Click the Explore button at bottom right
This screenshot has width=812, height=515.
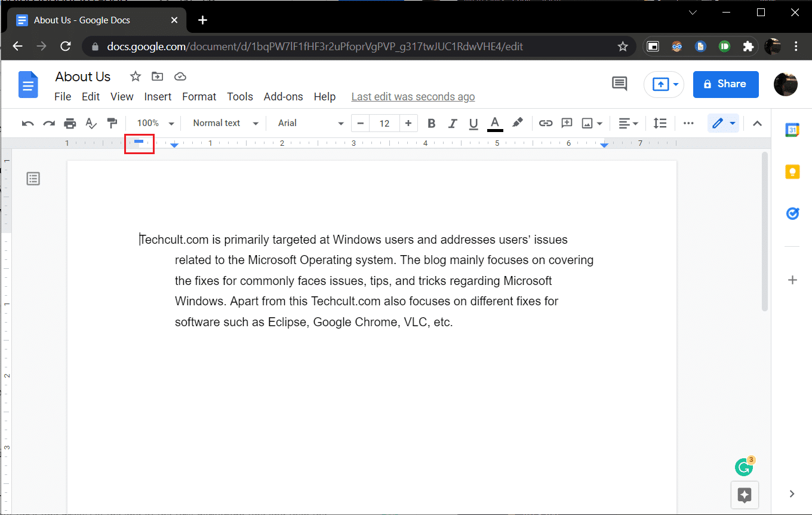click(x=745, y=495)
